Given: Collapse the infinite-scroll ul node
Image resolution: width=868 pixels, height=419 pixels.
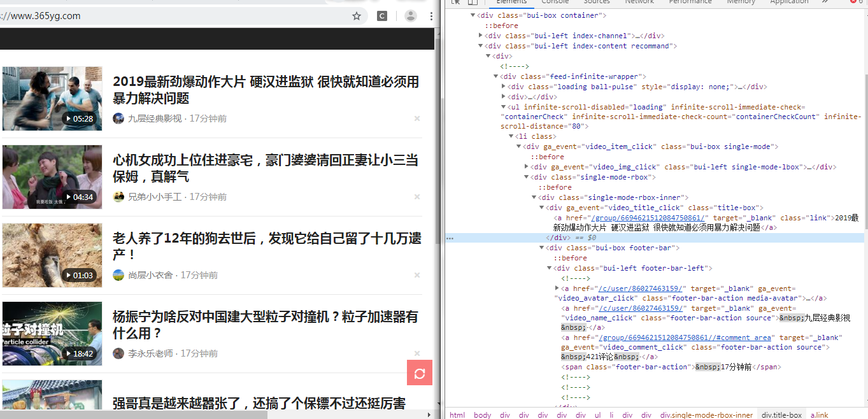Looking at the screenshot, I should pos(504,107).
